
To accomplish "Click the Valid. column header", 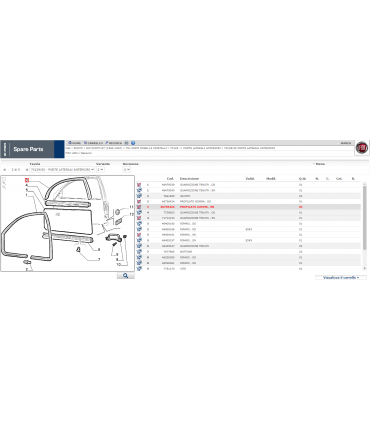I will (250, 179).
